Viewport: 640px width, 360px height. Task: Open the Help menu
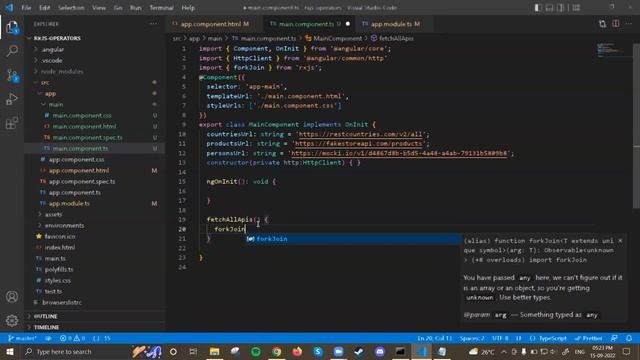(x=188, y=8)
